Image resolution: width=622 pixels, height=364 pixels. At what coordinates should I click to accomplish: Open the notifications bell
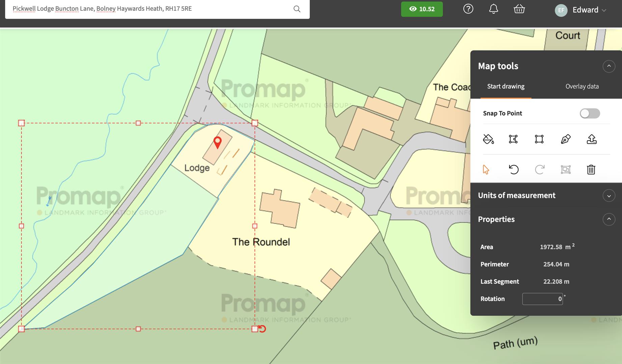[493, 9]
